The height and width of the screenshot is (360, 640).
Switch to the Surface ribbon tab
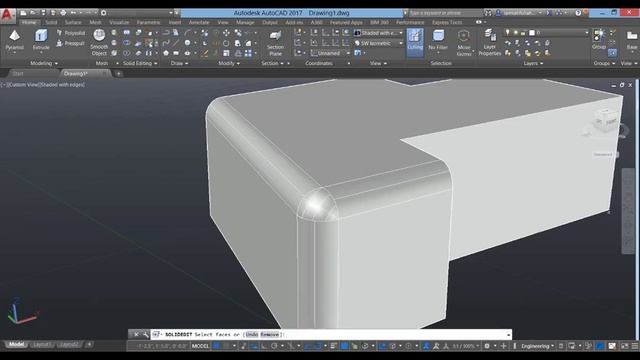tap(73, 22)
